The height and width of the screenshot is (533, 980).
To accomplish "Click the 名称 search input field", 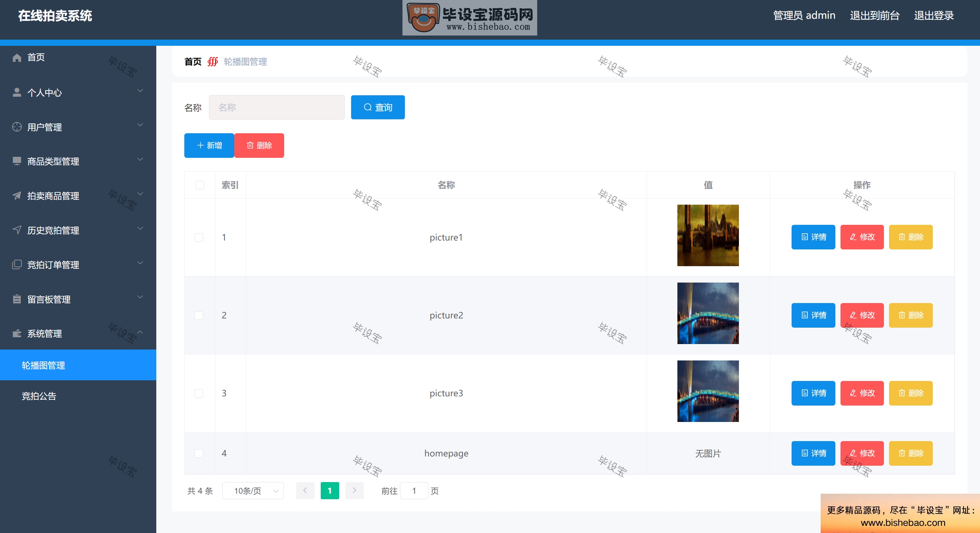I will [x=277, y=108].
